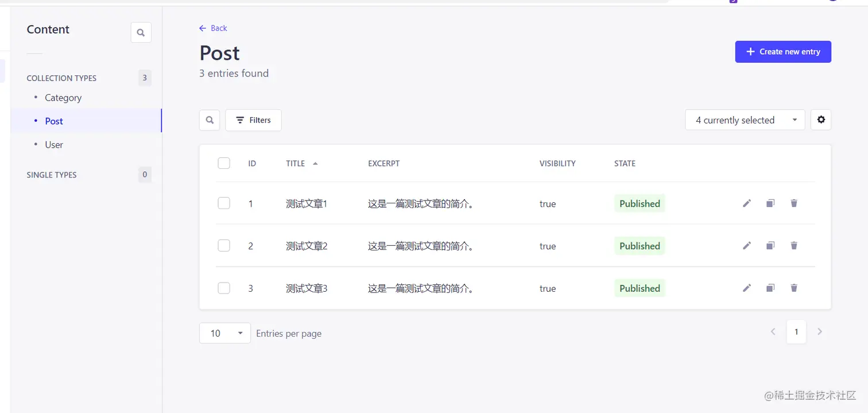Click the Back link above Post
The width and height of the screenshot is (868, 413).
212,28
